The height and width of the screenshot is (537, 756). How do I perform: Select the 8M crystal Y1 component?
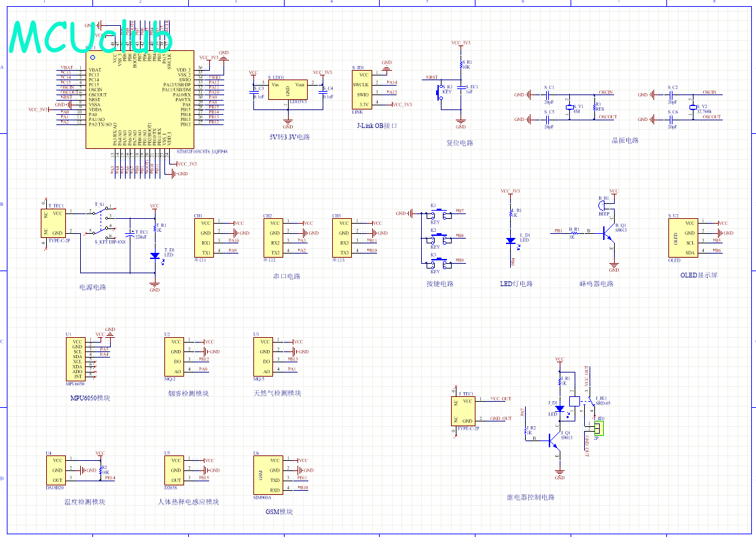coord(573,107)
